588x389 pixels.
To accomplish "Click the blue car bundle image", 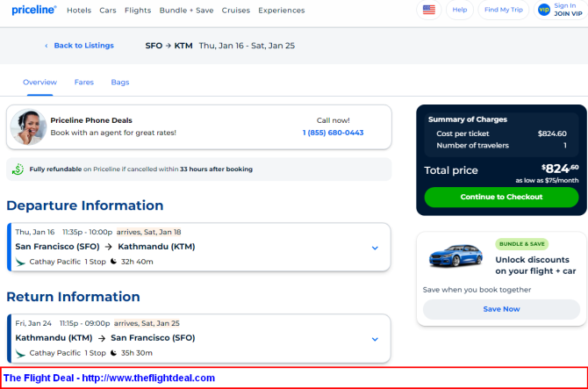I will pyautogui.click(x=455, y=256).
